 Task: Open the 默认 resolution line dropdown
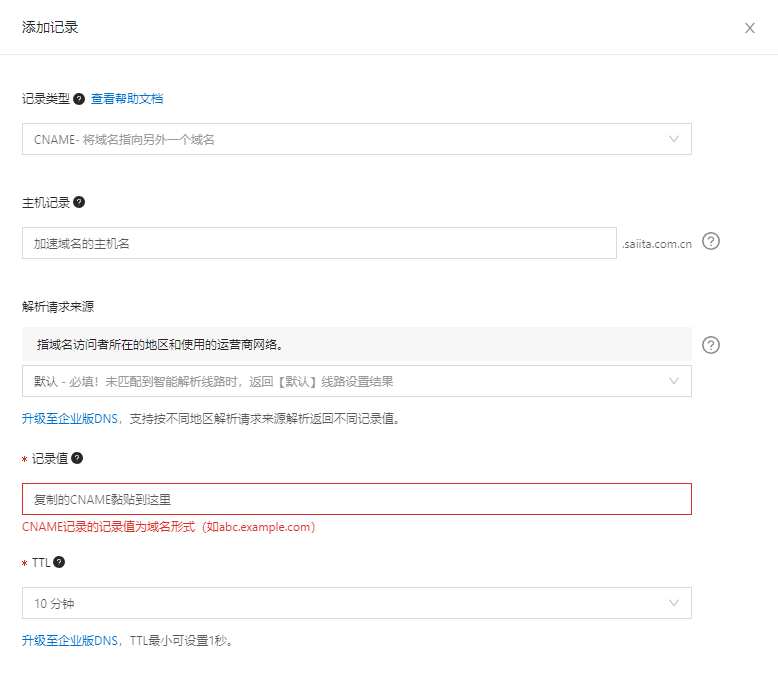tap(356, 381)
